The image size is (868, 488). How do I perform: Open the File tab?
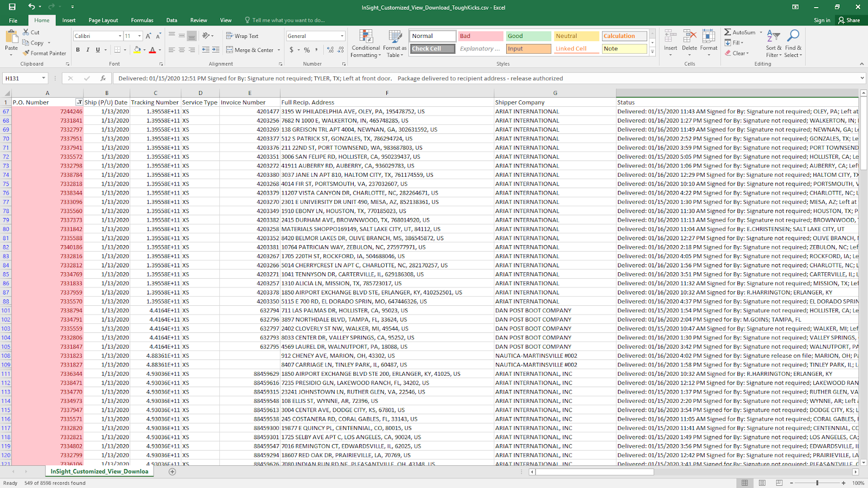coord(13,20)
